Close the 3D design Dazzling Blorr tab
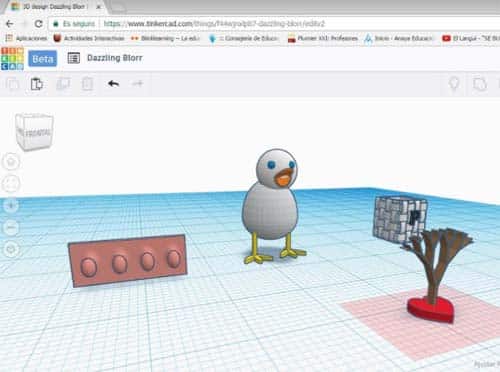500x372 pixels. [x=98, y=7]
